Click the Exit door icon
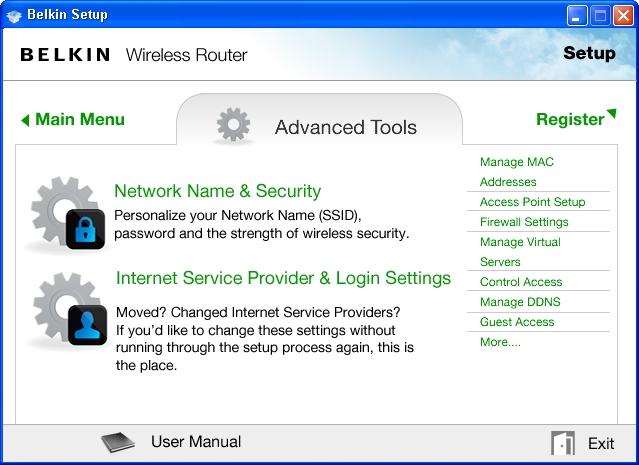 click(x=563, y=443)
